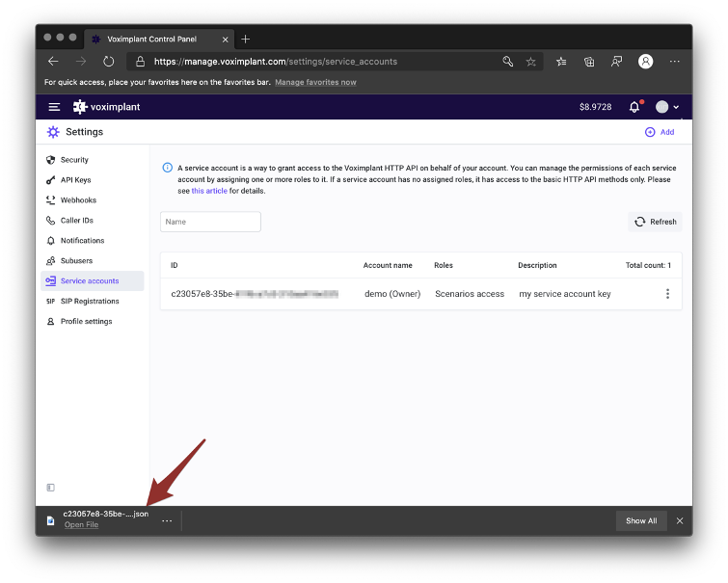Viewport: 728px width, 583px height.
Task: Open the hamburger menu in Voximplant header
Action: pos(54,107)
